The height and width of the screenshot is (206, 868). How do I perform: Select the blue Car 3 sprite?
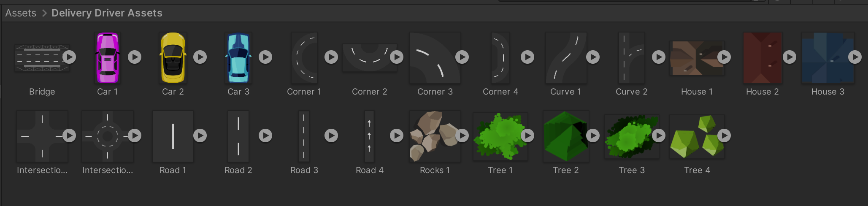(x=238, y=58)
